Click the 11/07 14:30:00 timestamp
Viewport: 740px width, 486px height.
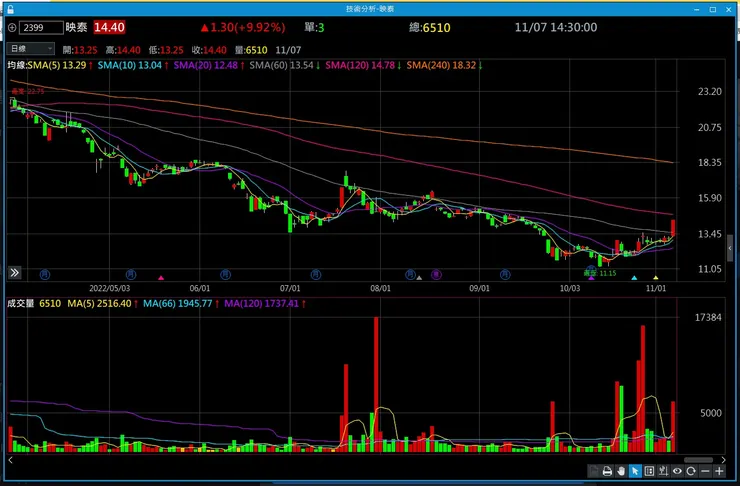pos(555,27)
